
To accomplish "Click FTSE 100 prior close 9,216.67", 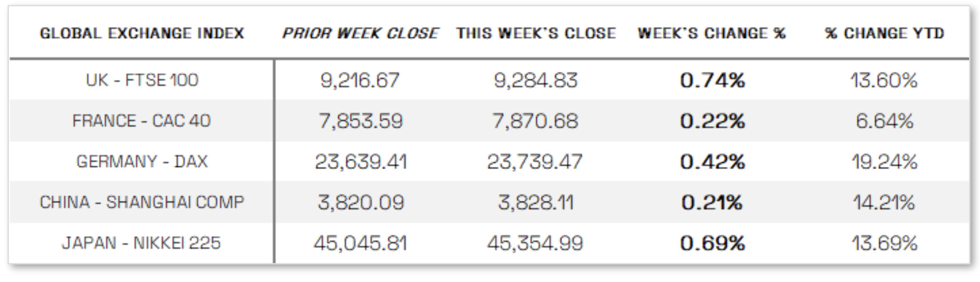I will pyautogui.click(x=360, y=80).
